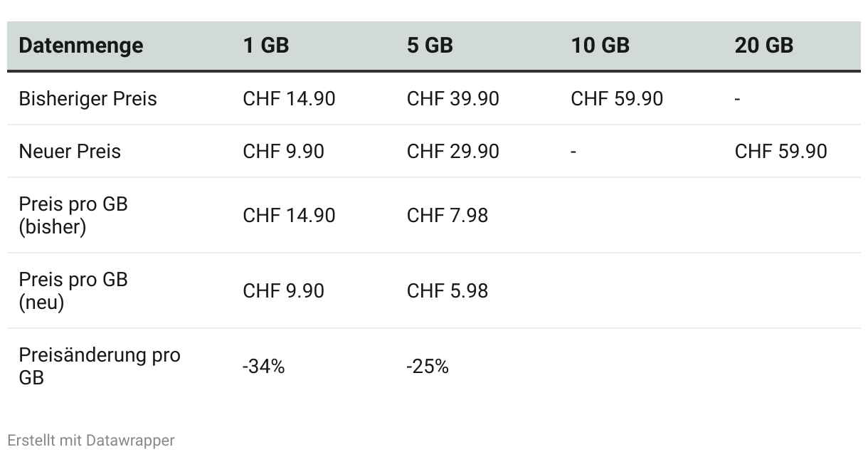The height and width of the screenshot is (457, 868).
Task: Click CHF 59.90 in the Bisheriger Preis row
Action: pyautogui.click(x=616, y=98)
